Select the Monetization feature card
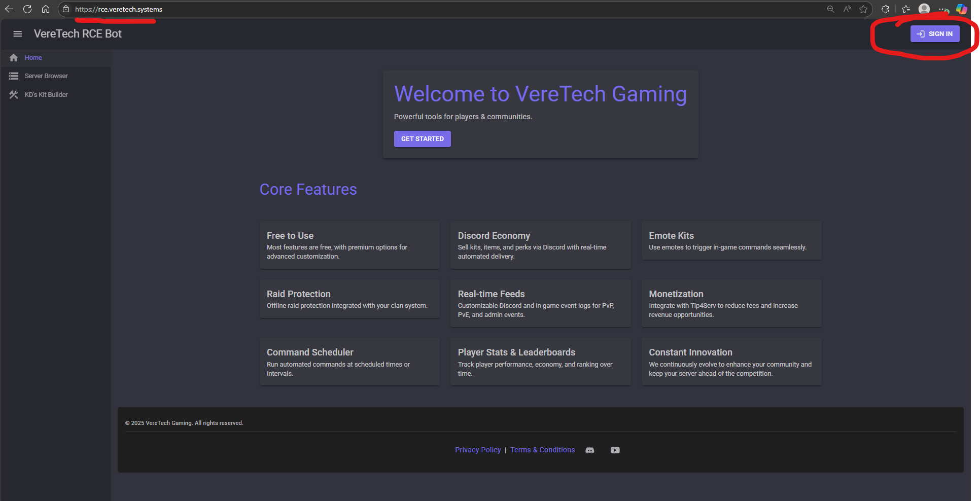The height and width of the screenshot is (501, 980). (x=731, y=303)
